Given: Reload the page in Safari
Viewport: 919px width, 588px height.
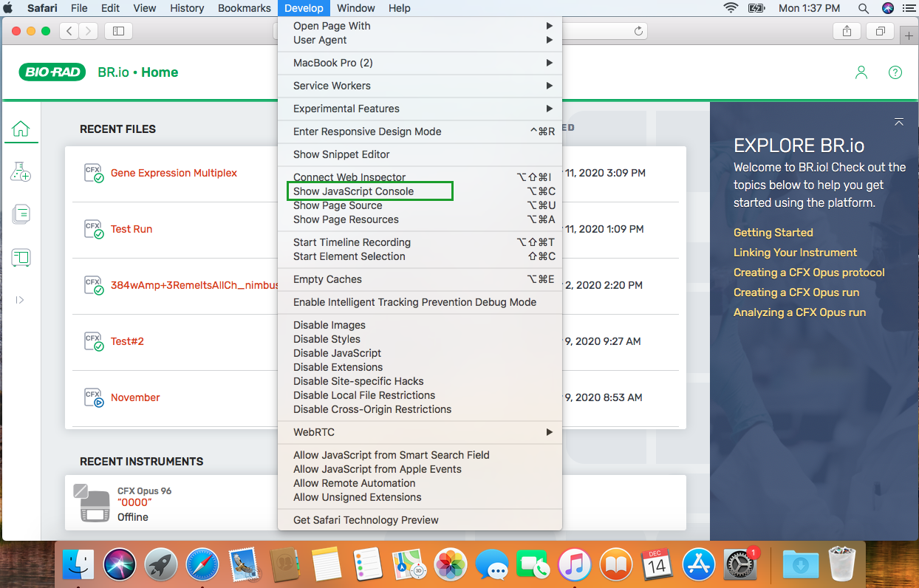Looking at the screenshot, I should [639, 31].
